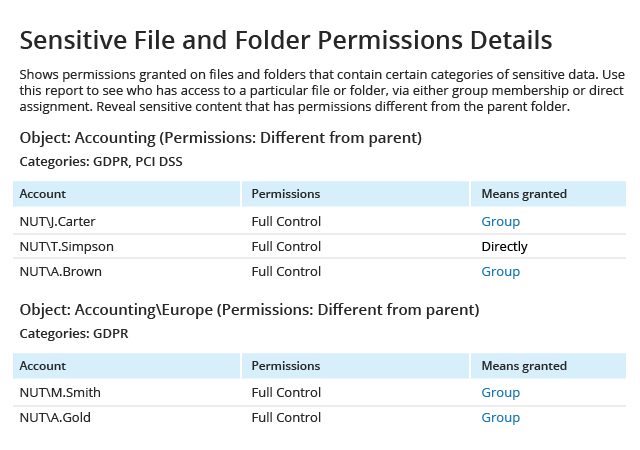Click Account column header in Accounting table

coord(127,194)
